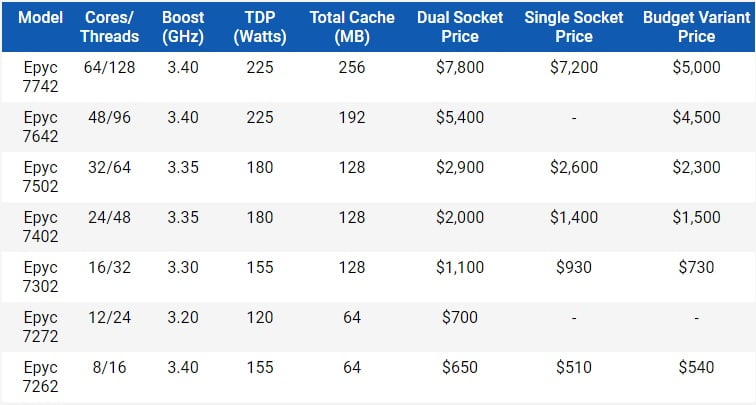This screenshot has height=405, width=756.
Task: Select the 3.20 GHz boost value
Action: (182, 318)
